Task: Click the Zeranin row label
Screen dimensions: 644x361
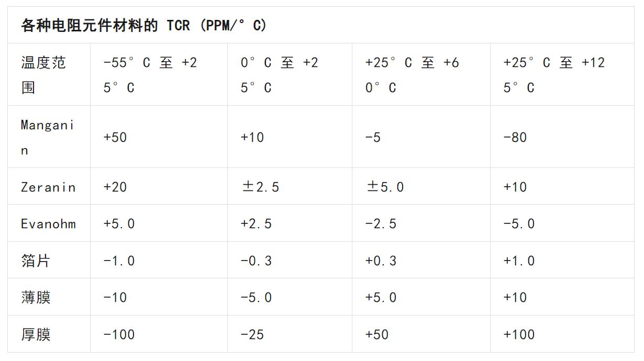Action: coord(48,187)
